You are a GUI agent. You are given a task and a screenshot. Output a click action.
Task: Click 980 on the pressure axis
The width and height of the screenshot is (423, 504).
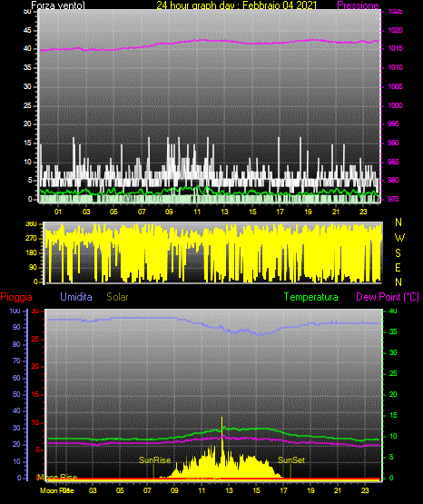(x=393, y=180)
